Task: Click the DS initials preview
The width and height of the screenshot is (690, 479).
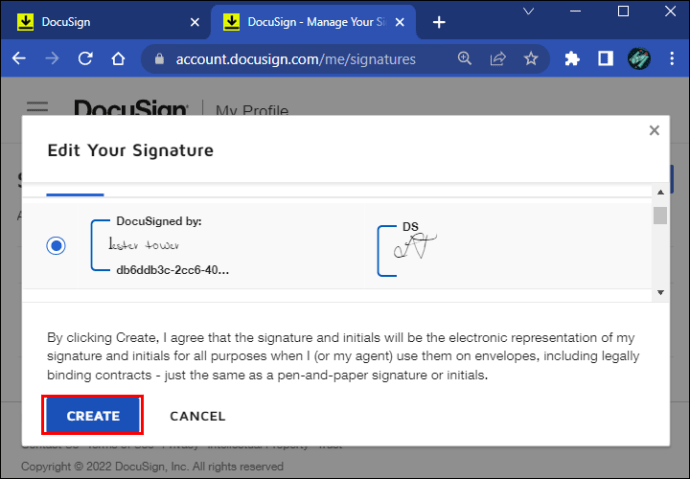Action: click(407, 249)
